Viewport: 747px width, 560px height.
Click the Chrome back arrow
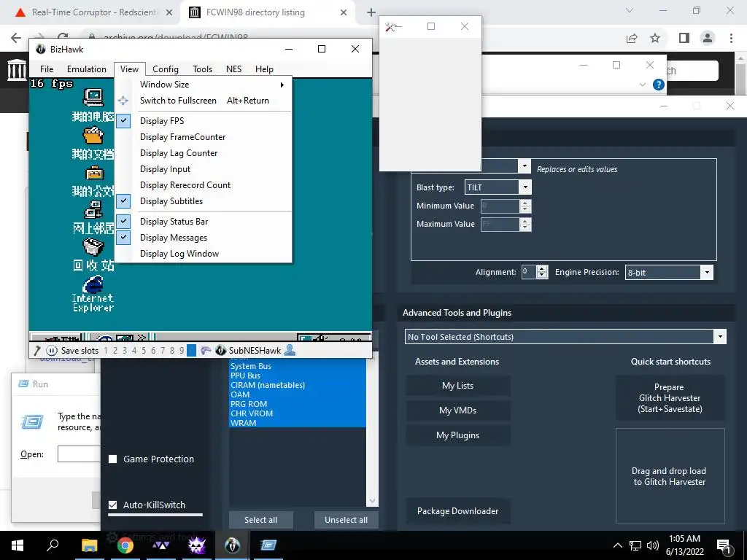pyautogui.click(x=16, y=38)
